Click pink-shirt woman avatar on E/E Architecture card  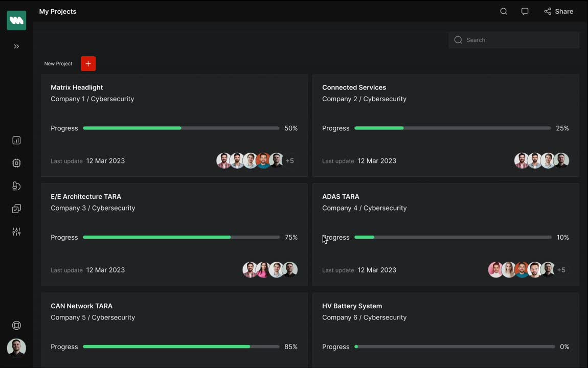point(263,270)
